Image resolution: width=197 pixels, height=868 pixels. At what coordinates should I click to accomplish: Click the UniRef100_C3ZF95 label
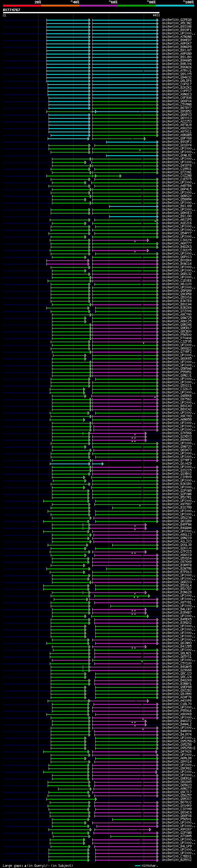[177, 342]
